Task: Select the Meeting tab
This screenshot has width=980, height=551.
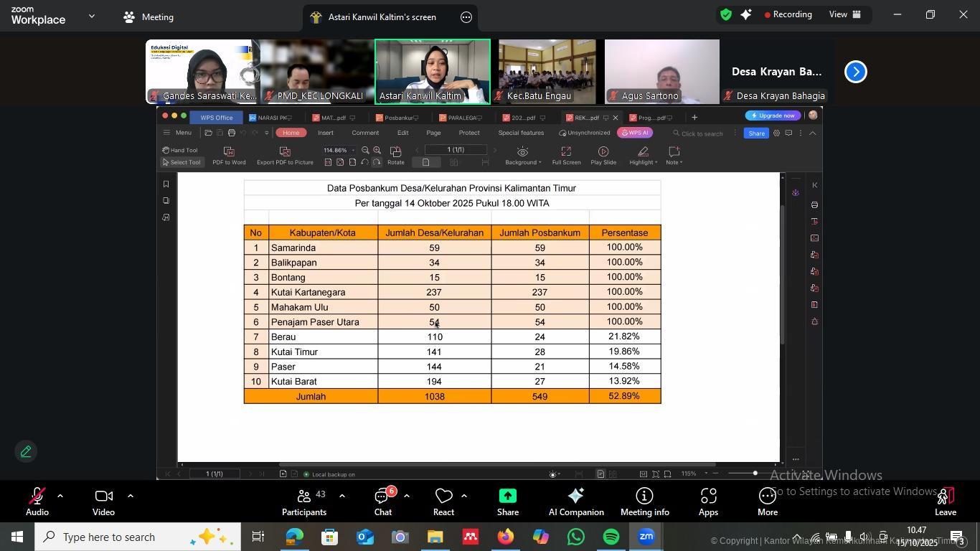Action: [149, 17]
